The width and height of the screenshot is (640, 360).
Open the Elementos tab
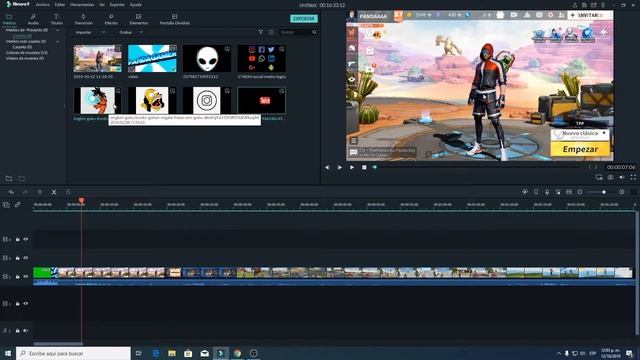point(139,19)
